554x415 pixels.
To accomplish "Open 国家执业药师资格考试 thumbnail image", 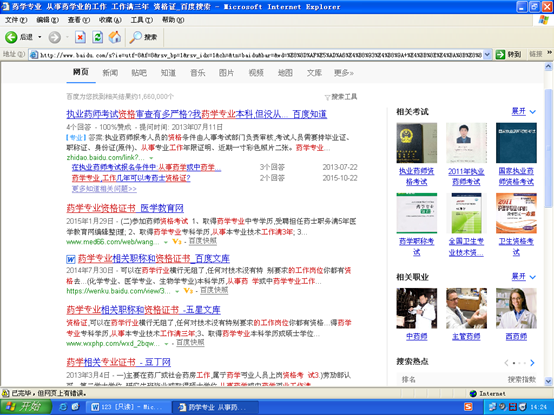I will 516,143.
